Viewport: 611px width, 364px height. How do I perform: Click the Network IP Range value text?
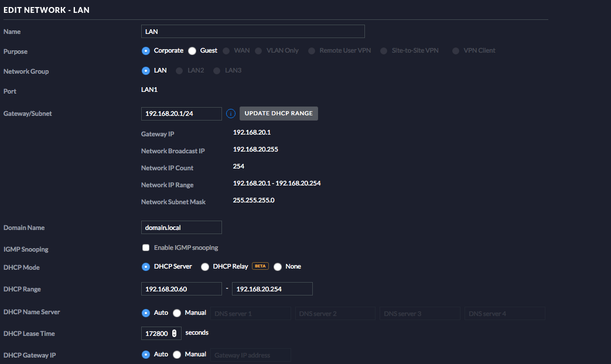click(x=277, y=183)
